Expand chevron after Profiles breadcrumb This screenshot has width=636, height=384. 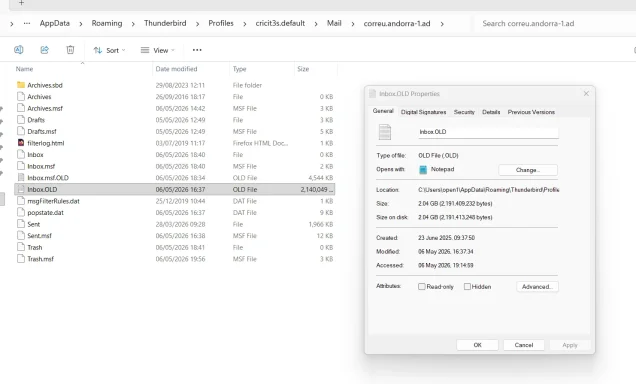pos(245,24)
